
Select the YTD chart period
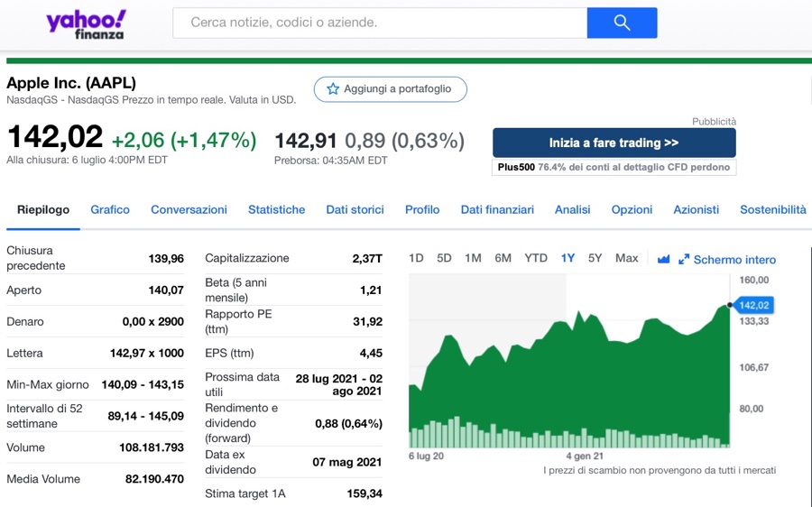click(536, 258)
